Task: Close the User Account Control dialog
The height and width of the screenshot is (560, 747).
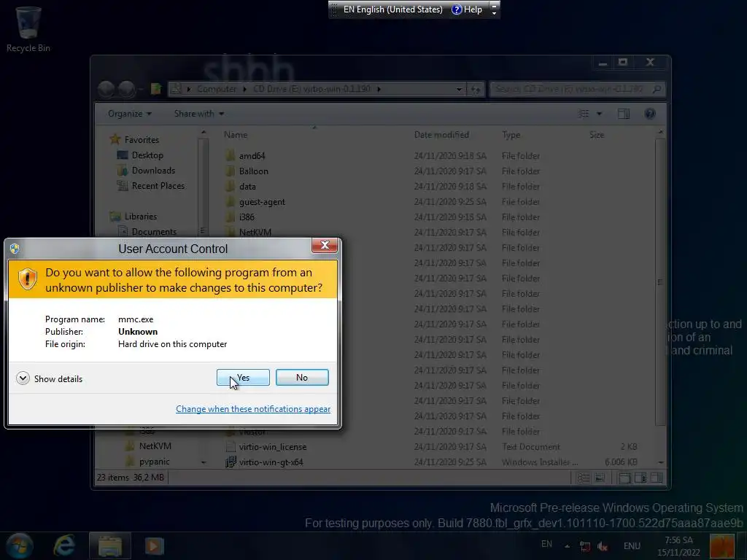Action: [325, 245]
